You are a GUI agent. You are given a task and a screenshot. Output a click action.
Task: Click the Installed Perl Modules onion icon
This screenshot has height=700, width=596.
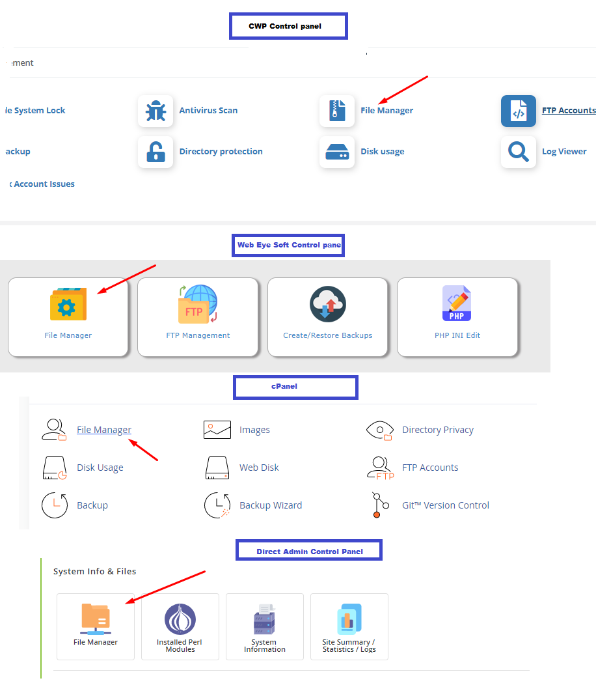click(180, 619)
